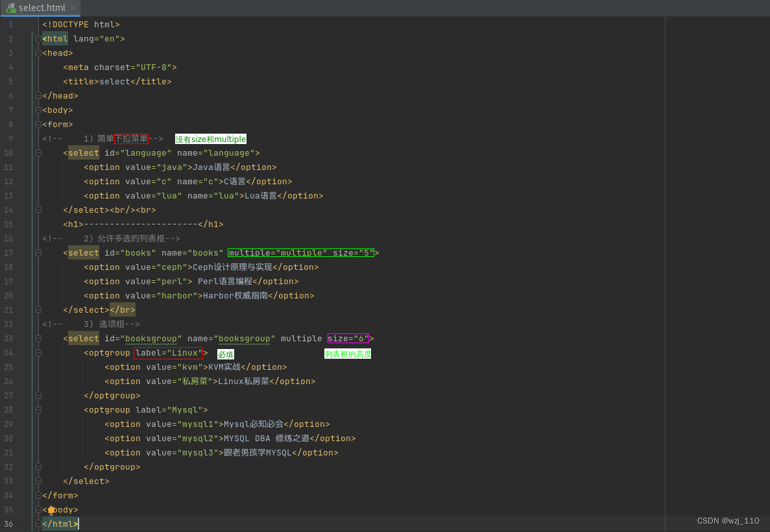Click the highlighted </br> tag on line 21

(x=122, y=310)
